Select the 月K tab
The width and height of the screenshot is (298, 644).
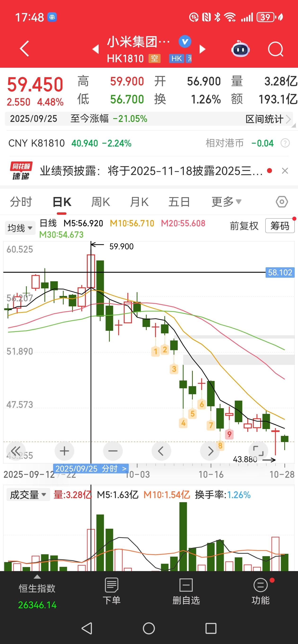(139, 202)
